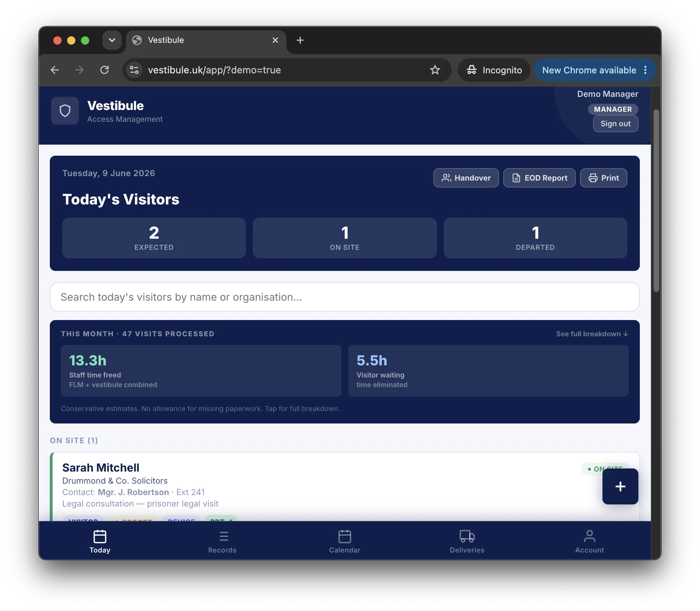Switch to the Today tab

(x=100, y=542)
